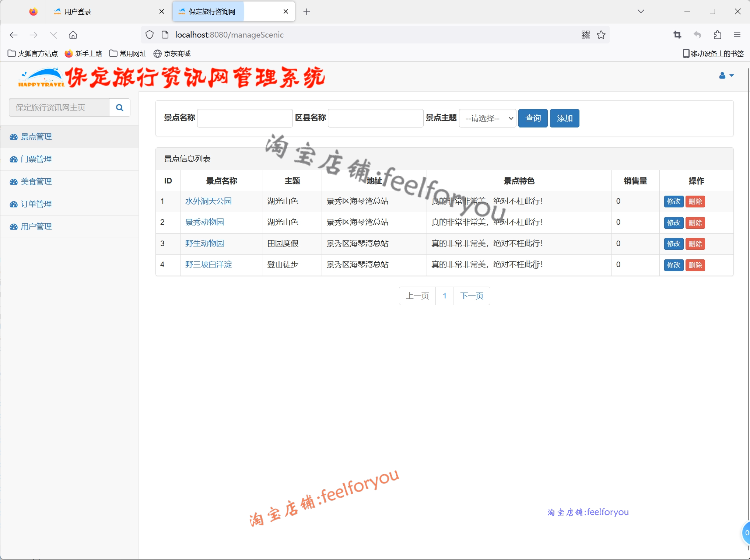
Task: Click 删除 for 野三坡白洋淀
Action: pyautogui.click(x=695, y=265)
